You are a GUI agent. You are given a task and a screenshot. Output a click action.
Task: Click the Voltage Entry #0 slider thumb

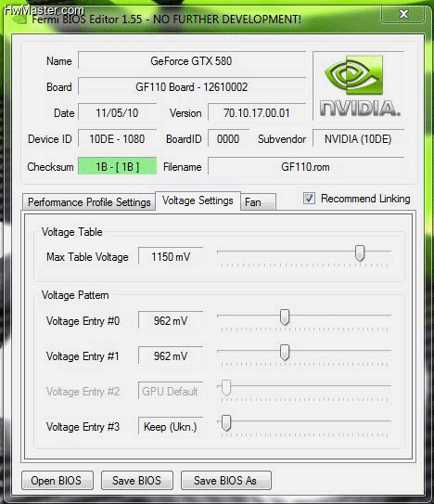click(285, 317)
